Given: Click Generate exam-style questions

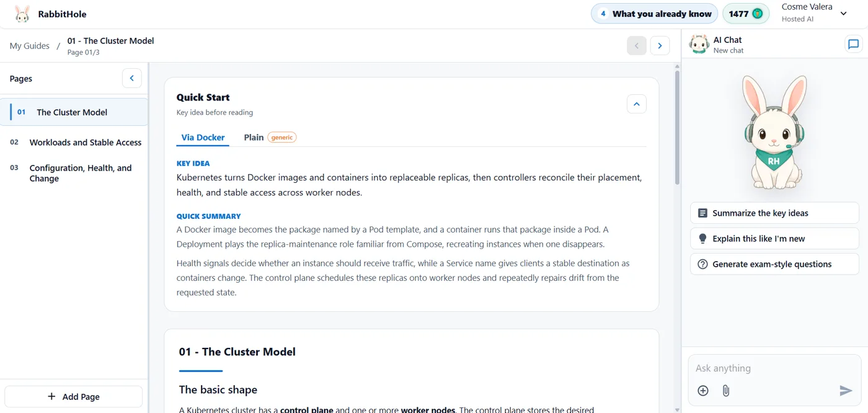Looking at the screenshot, I should point(774,264).
